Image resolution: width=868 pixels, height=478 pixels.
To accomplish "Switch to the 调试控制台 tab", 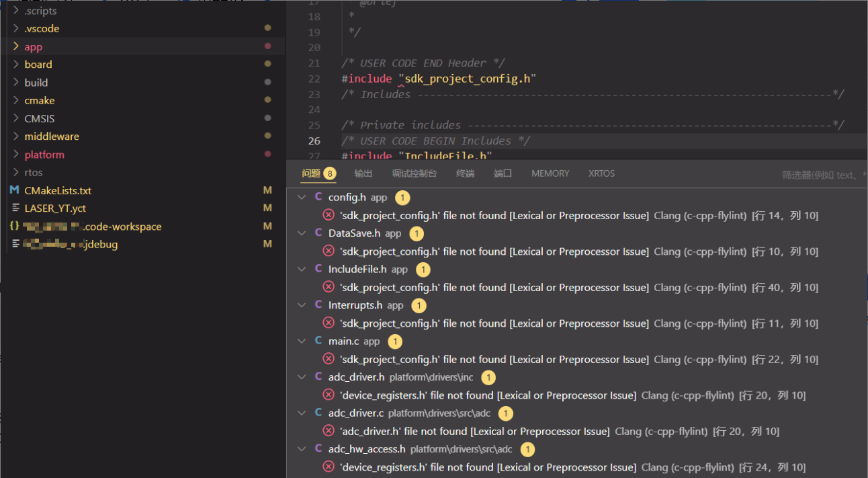I will pos(415,173).
